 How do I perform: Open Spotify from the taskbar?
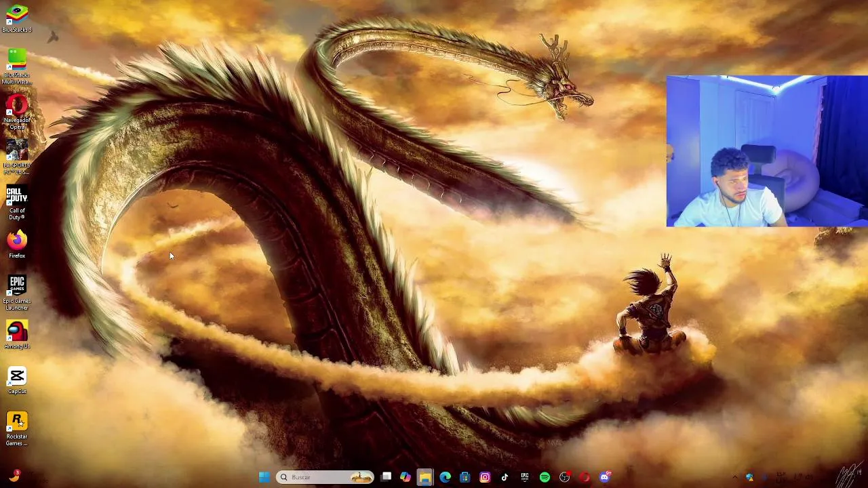pyautogui.click(x=545, y=477)
